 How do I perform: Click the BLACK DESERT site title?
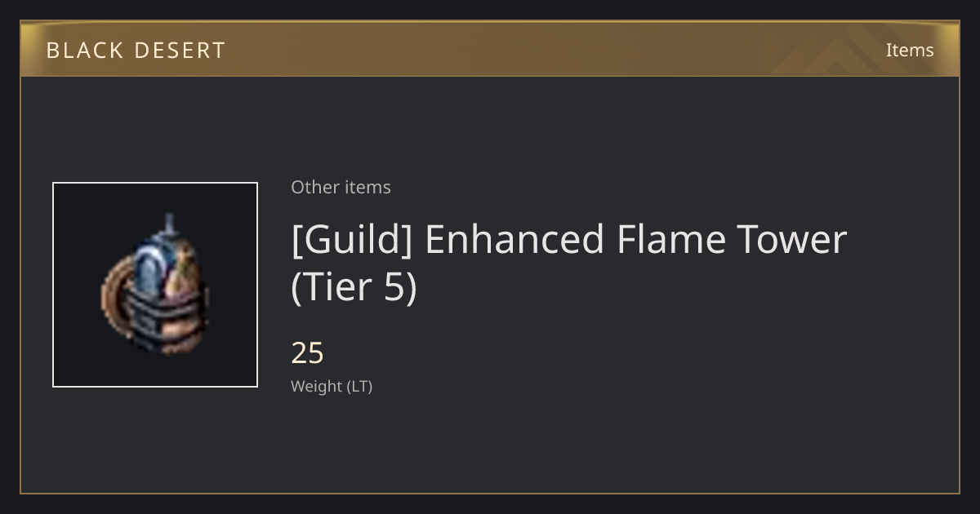136,51
